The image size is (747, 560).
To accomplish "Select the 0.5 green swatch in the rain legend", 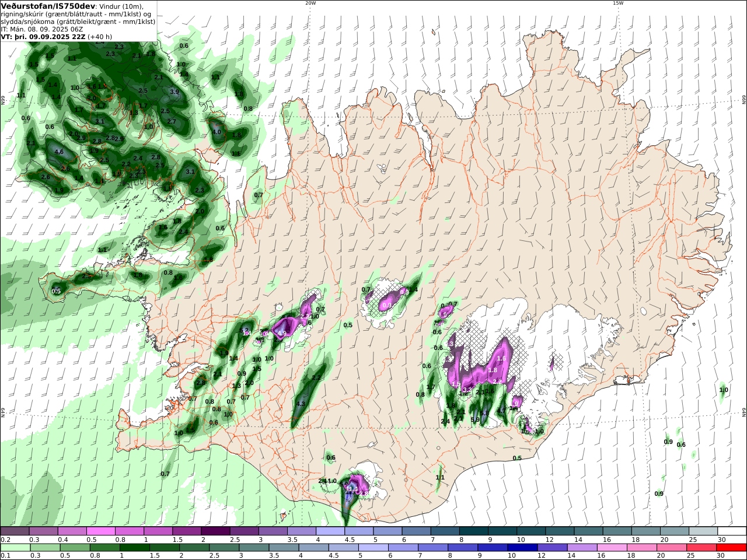I will 75,548.
